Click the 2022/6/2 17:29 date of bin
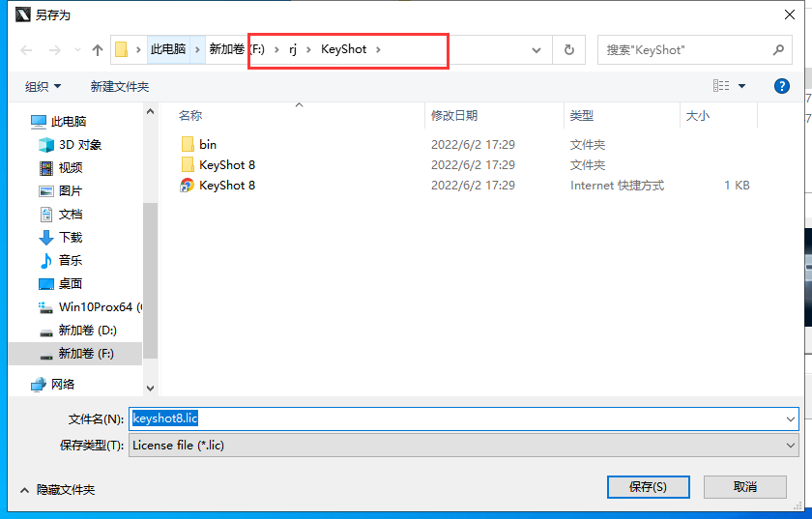Screen dimensions: 812x519 tap(473, 145)
